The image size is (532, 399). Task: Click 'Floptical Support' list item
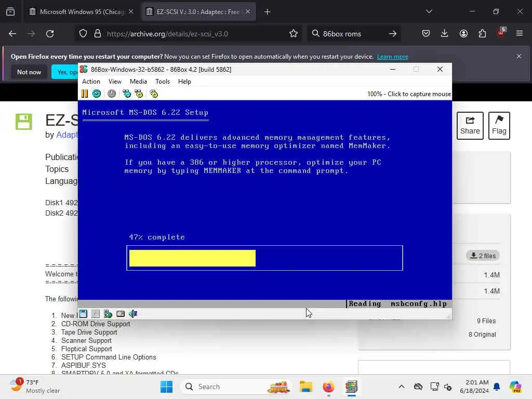pos(87,349)
